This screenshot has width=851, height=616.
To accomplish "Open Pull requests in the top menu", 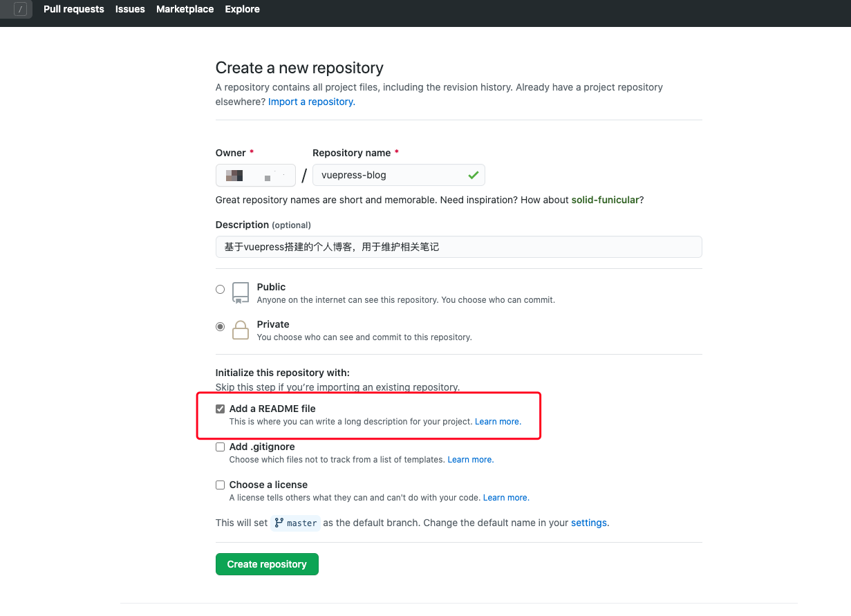I will (73, 10).
